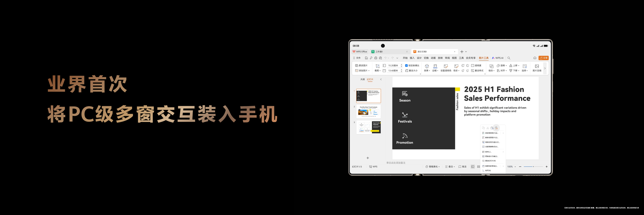Select the 图片工具 picture tools tab
The width and height of the screenshot is (644, 215).
[484, 58]
